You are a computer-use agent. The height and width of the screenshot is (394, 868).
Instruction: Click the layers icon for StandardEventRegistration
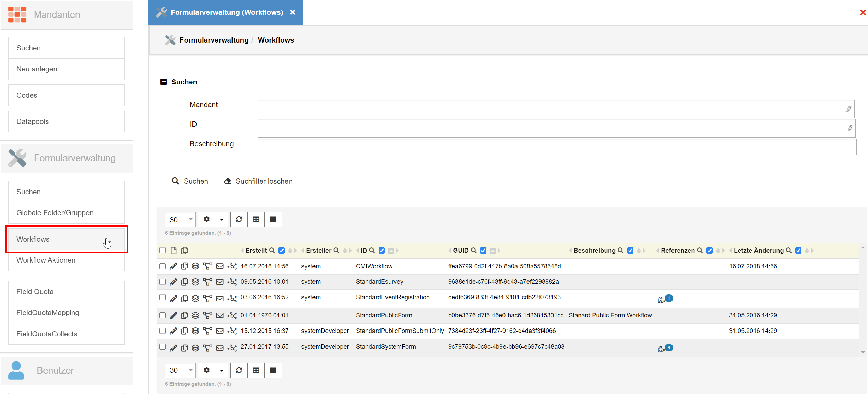coord(195,298)
